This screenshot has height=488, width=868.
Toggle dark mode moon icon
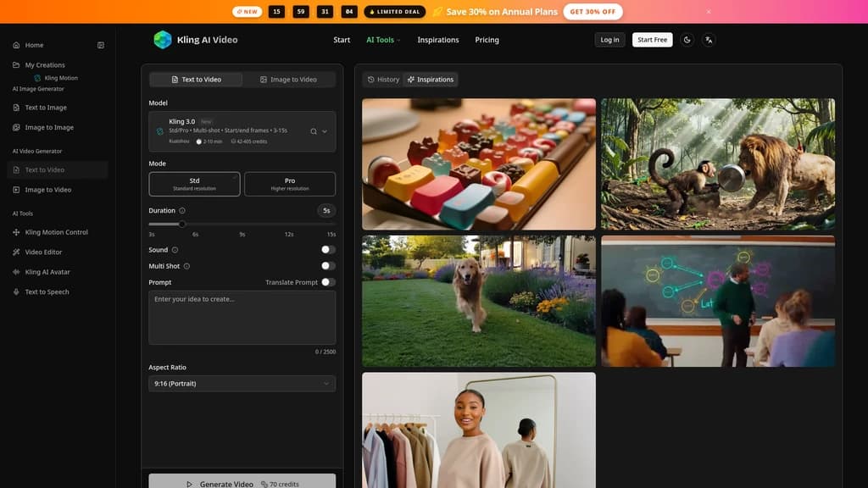click(x=687, y=40)
